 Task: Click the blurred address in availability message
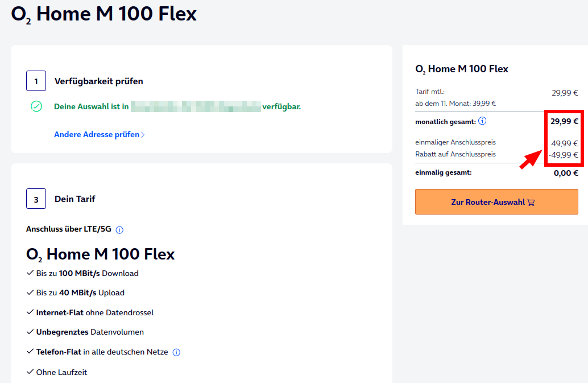coord(196,106)
